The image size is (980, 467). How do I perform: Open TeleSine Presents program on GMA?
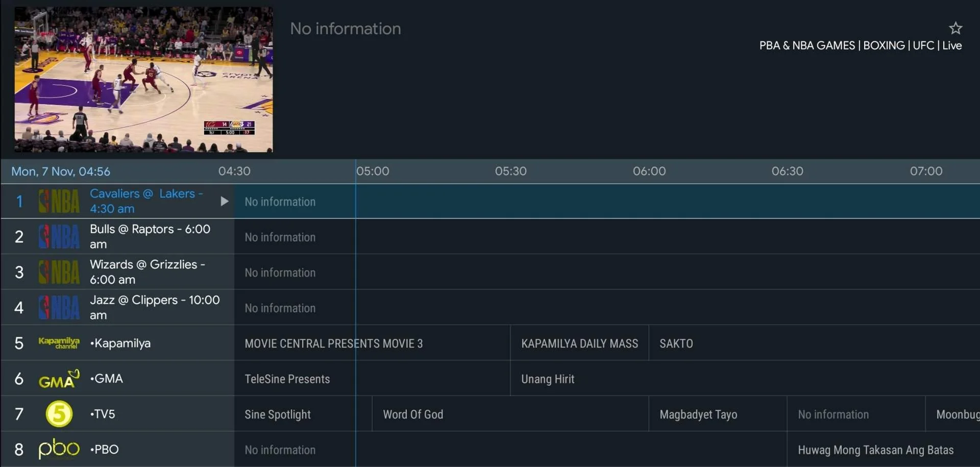(372, 379)
